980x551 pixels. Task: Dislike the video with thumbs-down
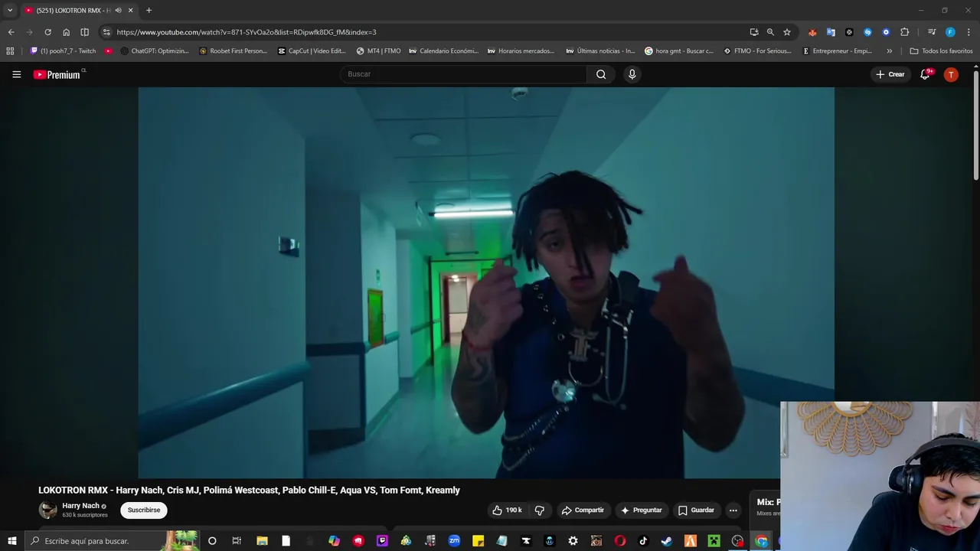tap(540, 510)
